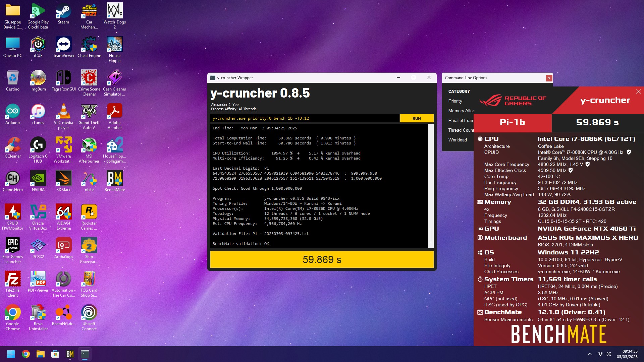Show hidden system tray icons
The height and width of the screenshot is (362, 644).
(x=589, y=354)
